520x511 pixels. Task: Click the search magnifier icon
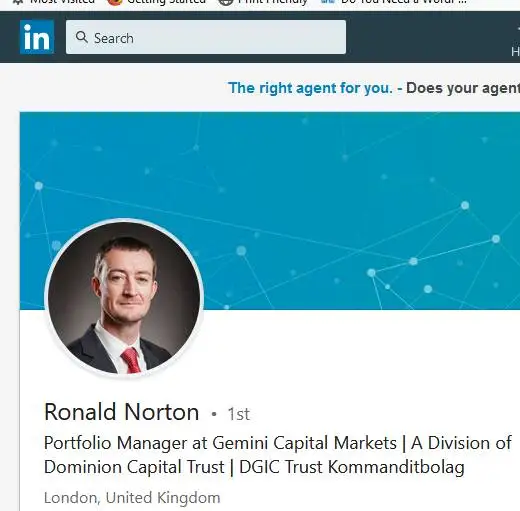(82, 37)
